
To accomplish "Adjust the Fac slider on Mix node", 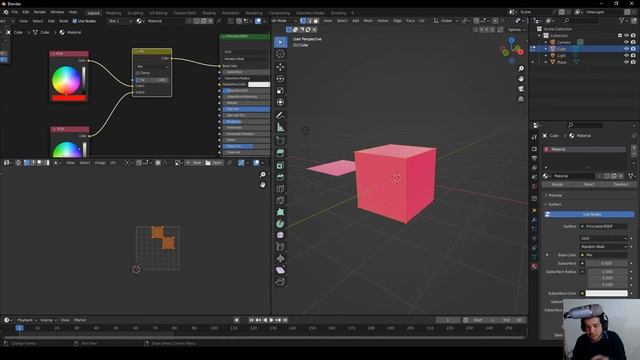I will pos(152,80).
